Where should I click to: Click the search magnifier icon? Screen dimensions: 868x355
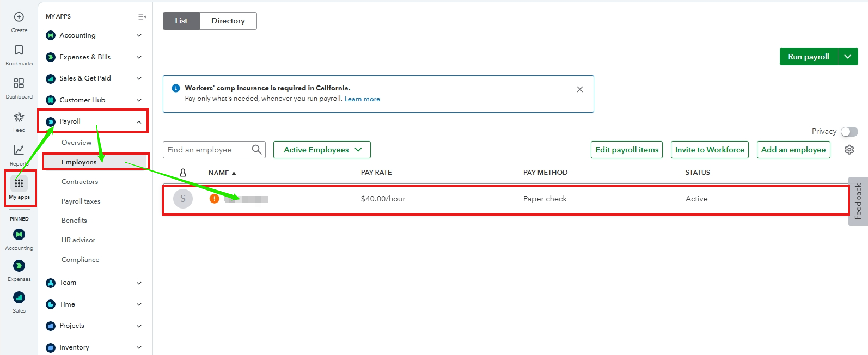click(257, 149)
